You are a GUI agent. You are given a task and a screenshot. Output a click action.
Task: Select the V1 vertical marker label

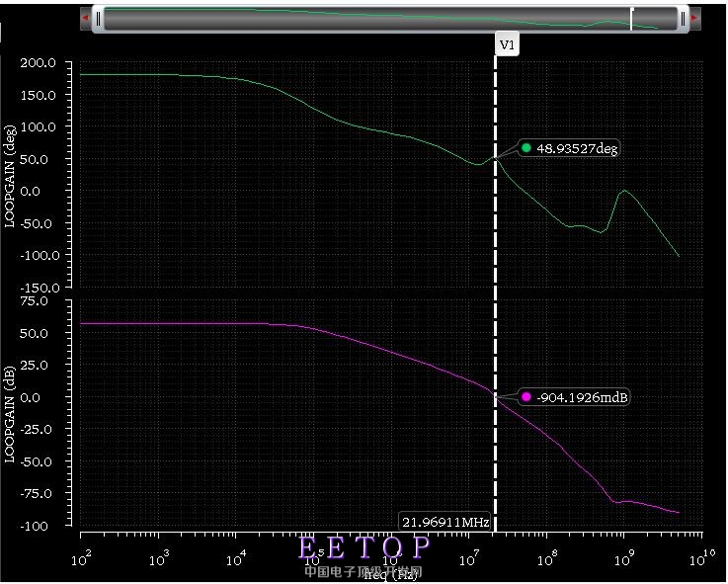pyautogui.click(x=507, y=44)
